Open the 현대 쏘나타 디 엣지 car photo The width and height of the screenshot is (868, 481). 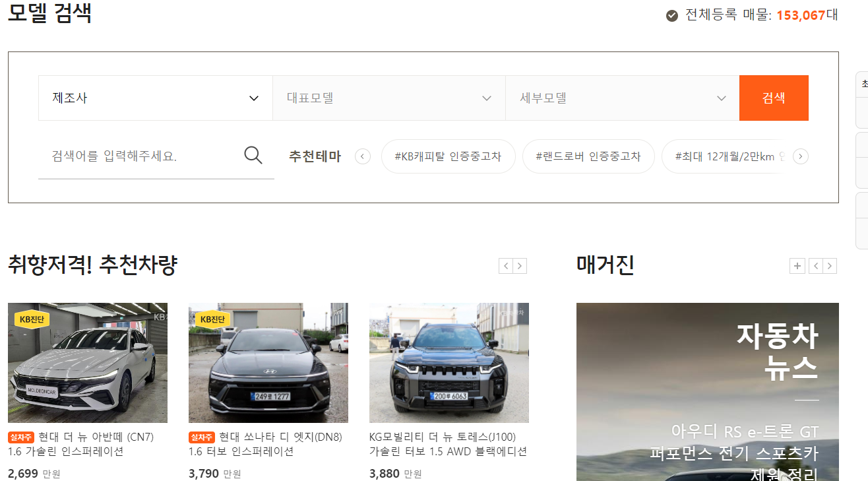point(268,363)
